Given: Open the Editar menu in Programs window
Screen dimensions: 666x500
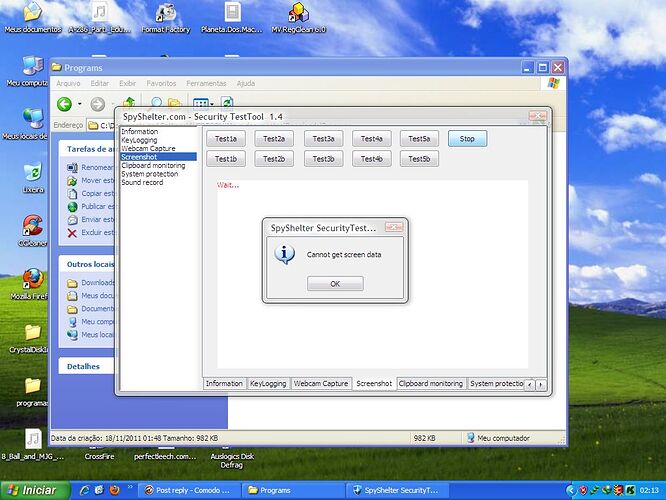Looking at the screenshot, I should pos(99,83).
